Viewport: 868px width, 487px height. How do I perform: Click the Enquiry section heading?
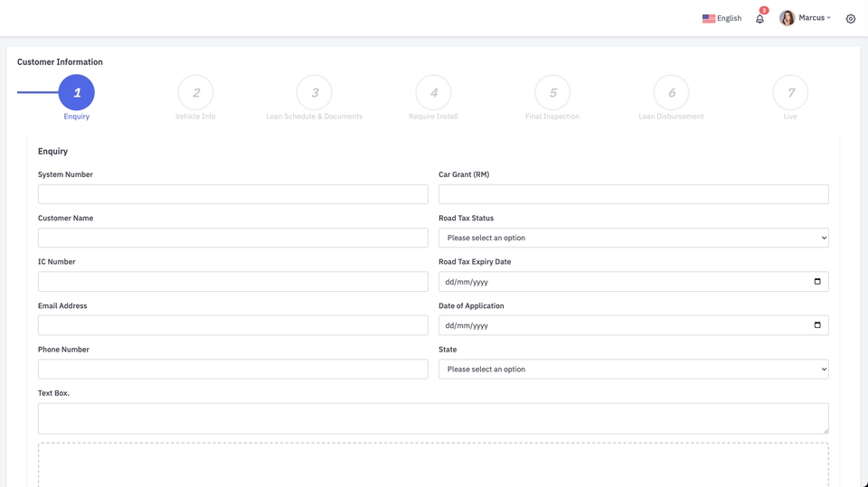click(x=52, y=151)
